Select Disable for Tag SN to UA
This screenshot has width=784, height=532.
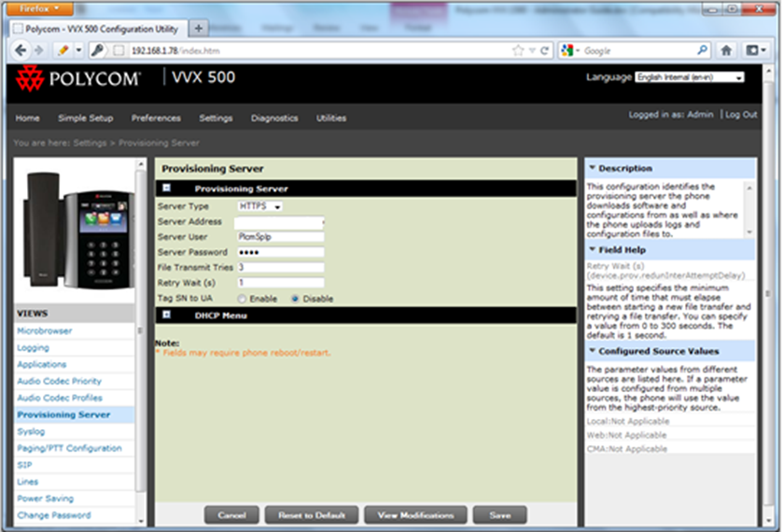[295, 299]
